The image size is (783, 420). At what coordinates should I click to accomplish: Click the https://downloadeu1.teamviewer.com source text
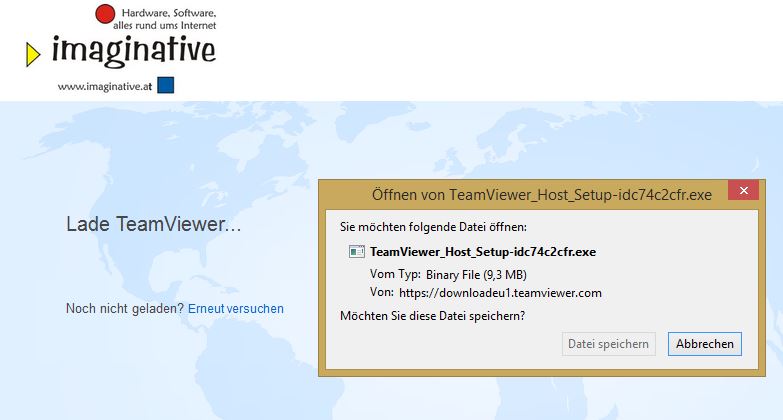coord(500,293)
